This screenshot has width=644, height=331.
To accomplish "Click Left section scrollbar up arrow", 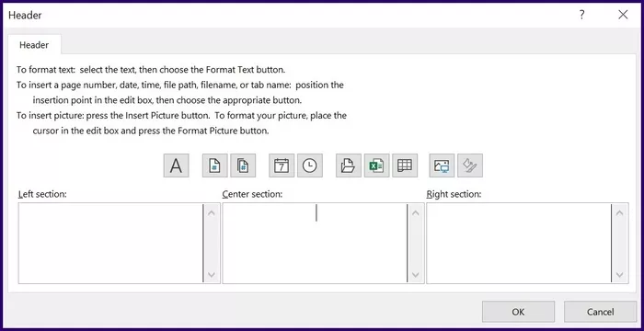I will pos(212,212).
